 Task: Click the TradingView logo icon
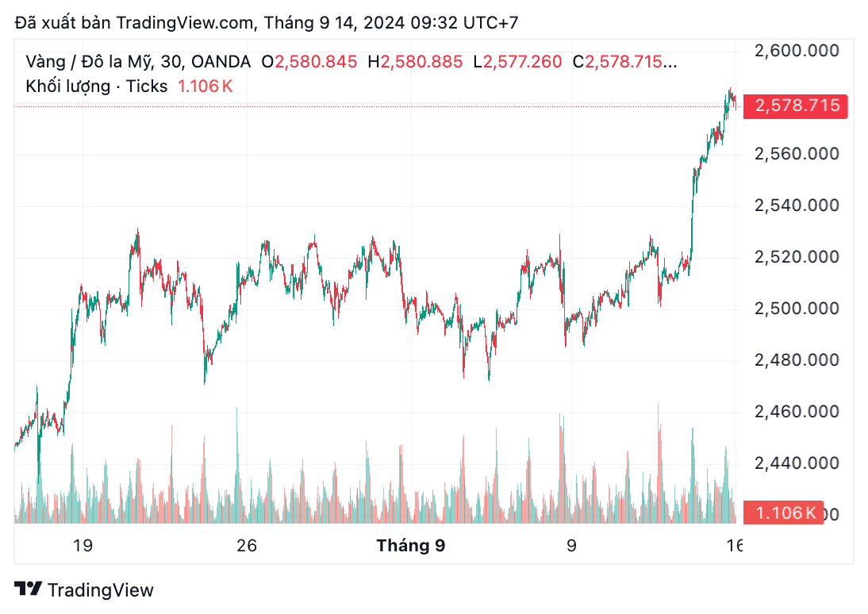29,589
